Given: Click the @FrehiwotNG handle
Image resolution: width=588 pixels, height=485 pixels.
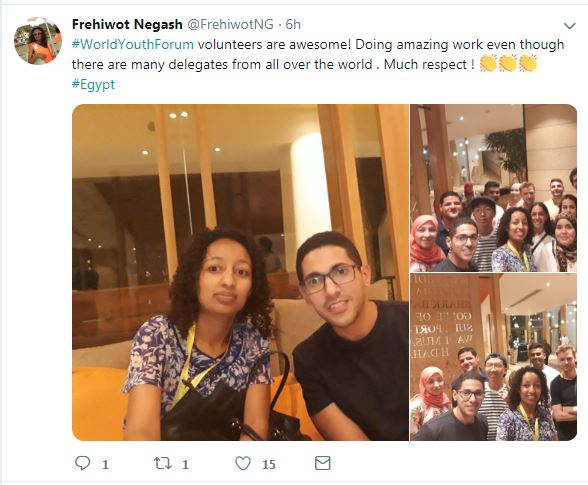Looking at the screenshot, I should 230,24.
